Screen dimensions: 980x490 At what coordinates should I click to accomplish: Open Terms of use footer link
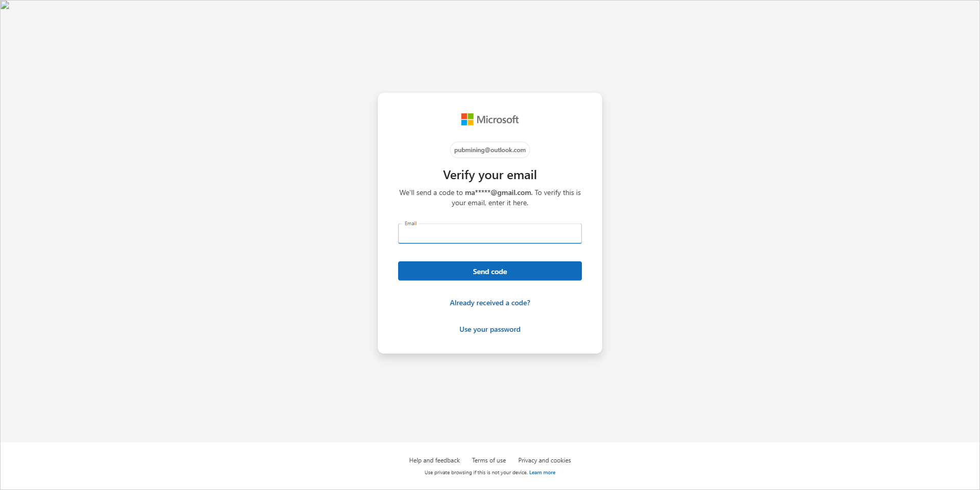(488, 460)
